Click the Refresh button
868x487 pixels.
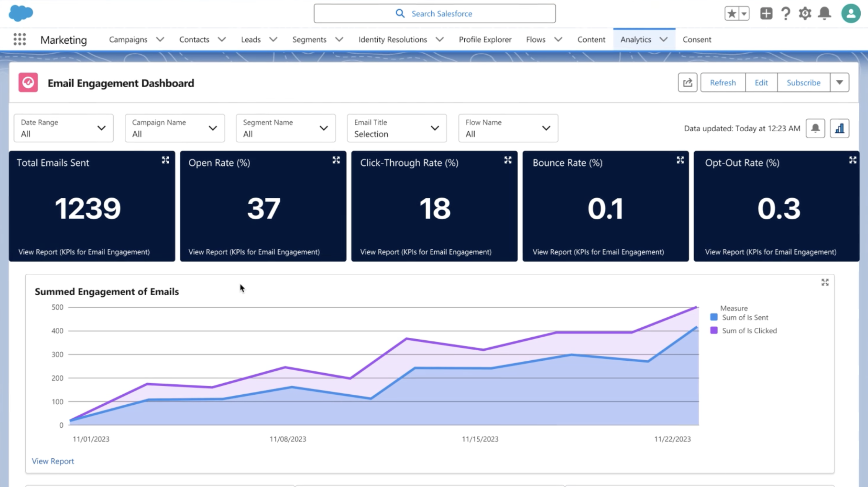pyautogui.click(x=723, y=82)
